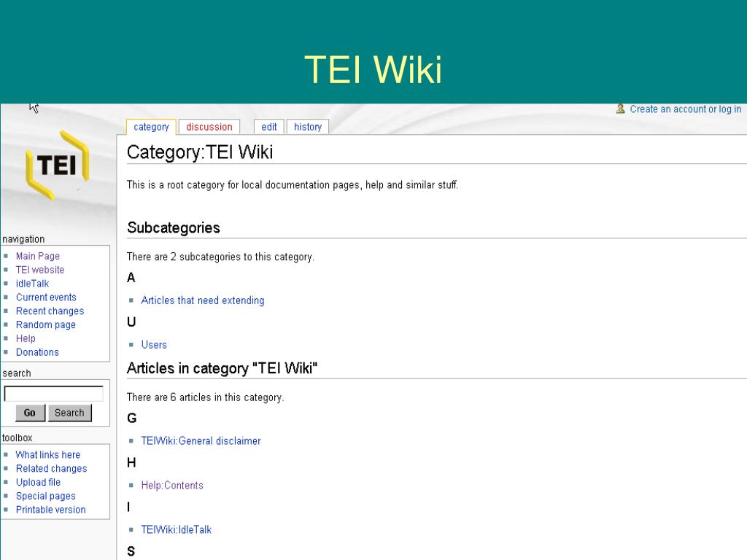
Task: Open the Users subcategory
Action: pos(154,345)
